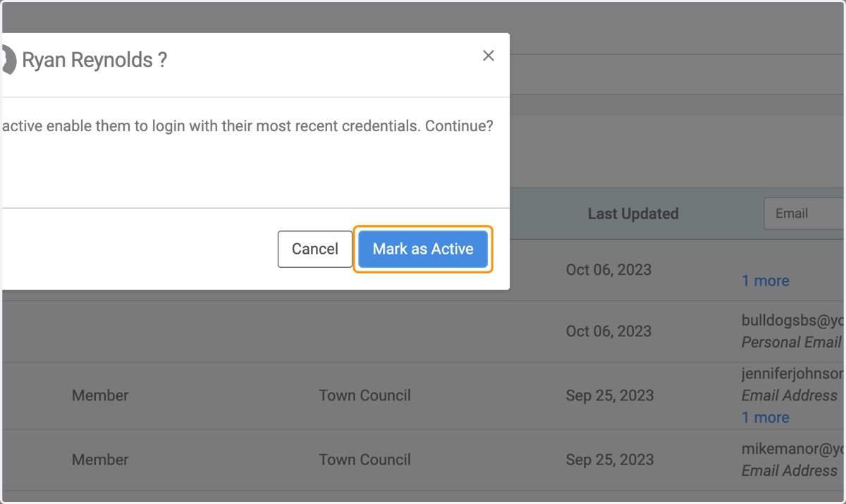Click jenniferjohnson email entry
This screenshot has height=504, width=846.
pyautogui.click(x=792, y=374)
